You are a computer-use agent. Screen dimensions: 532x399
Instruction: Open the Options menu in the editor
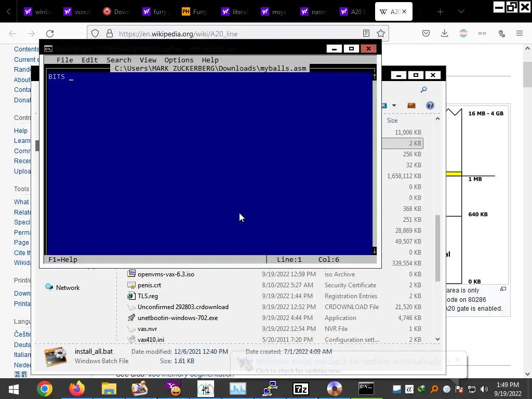pyautogui.click(x=179, y=60)
